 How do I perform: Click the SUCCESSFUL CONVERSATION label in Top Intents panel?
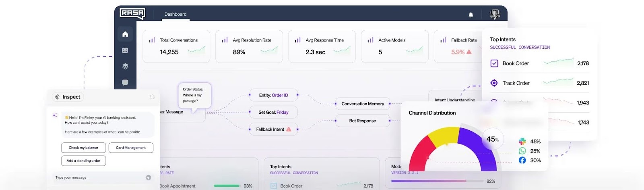[x=520, y=47]
